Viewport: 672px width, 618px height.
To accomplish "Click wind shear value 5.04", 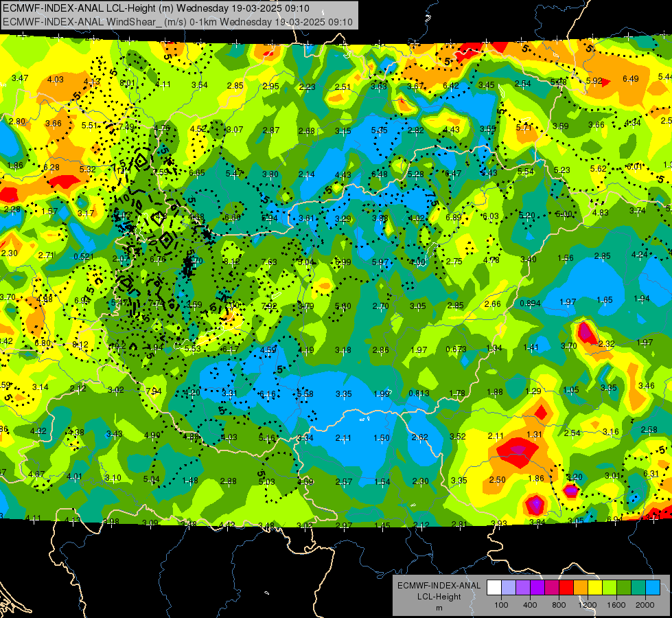I will 151,479.
